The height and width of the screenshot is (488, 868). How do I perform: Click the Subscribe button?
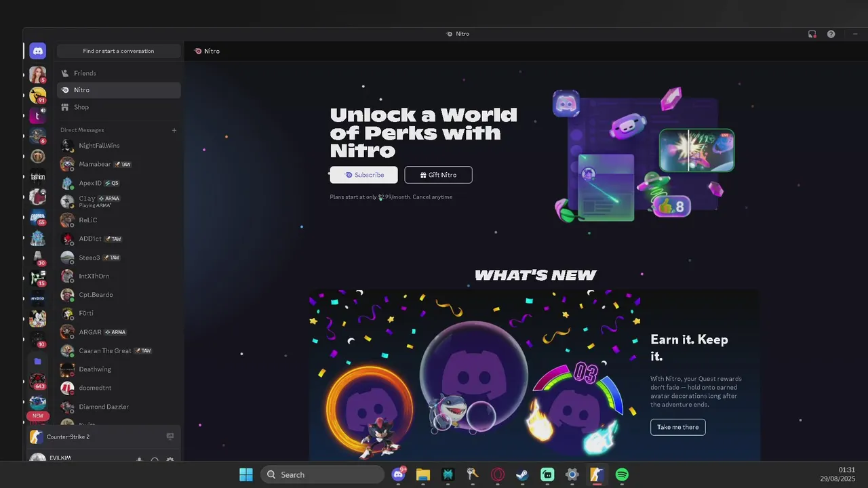(364, 175)
